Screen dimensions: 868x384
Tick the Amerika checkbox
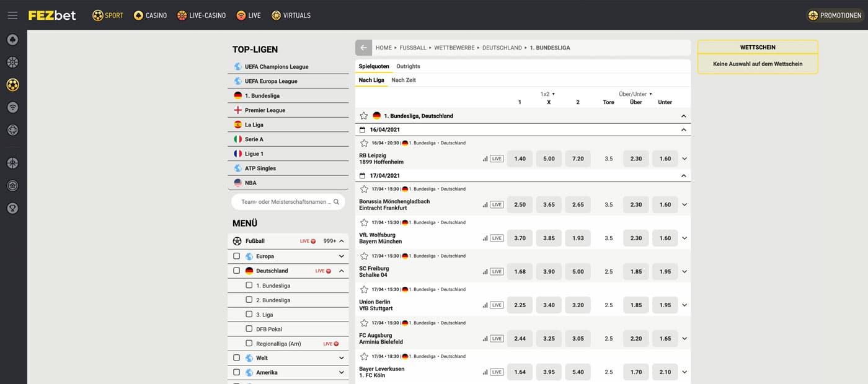[x=236, y=372]
